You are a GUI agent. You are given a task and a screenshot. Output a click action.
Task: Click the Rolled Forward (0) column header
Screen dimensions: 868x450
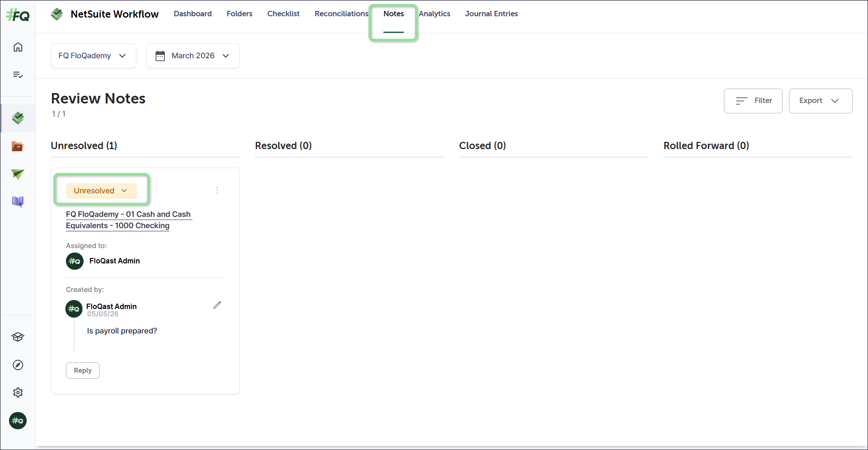706,146
